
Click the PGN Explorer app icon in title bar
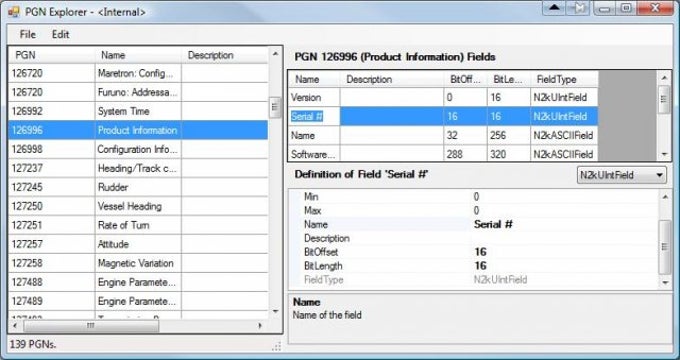coord(13,12)
